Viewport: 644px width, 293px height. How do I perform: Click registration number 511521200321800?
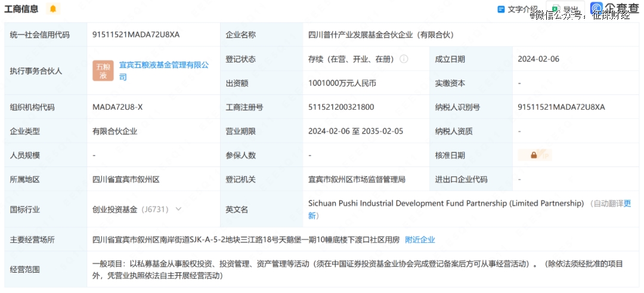tap(341, 107)
